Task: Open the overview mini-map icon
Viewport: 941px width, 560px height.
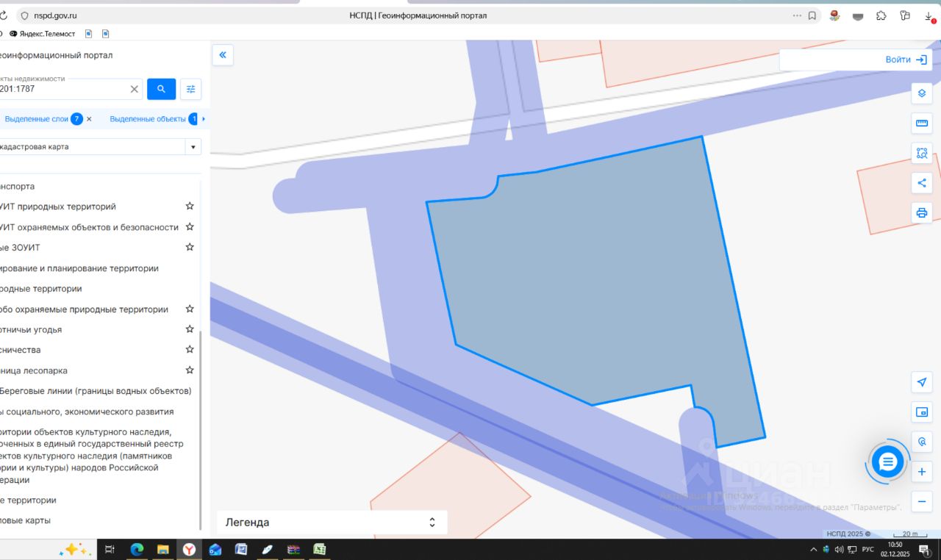Action: pos(922,412)
